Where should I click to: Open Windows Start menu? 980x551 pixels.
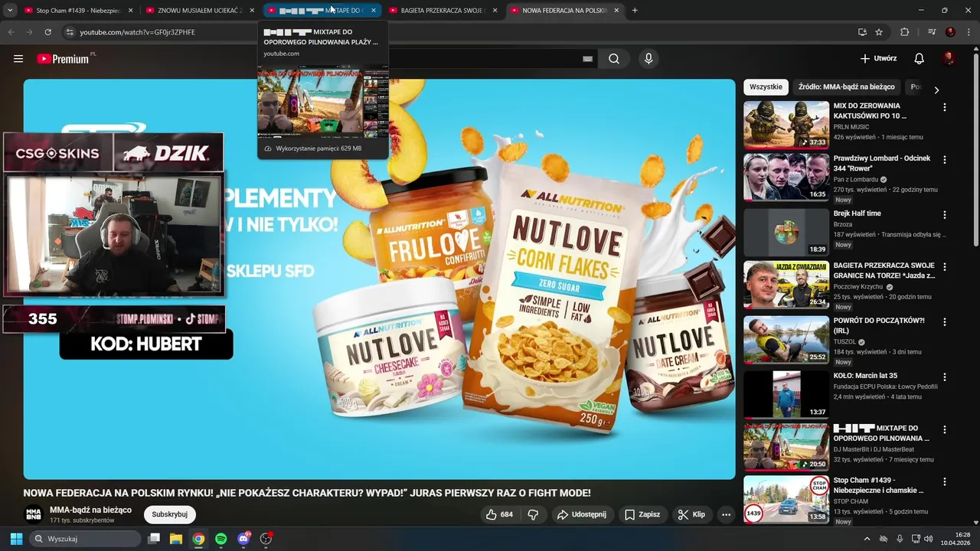click(x=16, y=539)
